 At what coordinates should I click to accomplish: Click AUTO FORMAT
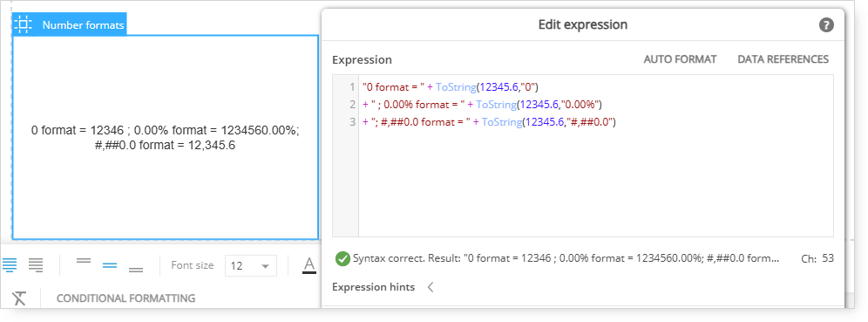pyautogui.click(x=680, y=59)
